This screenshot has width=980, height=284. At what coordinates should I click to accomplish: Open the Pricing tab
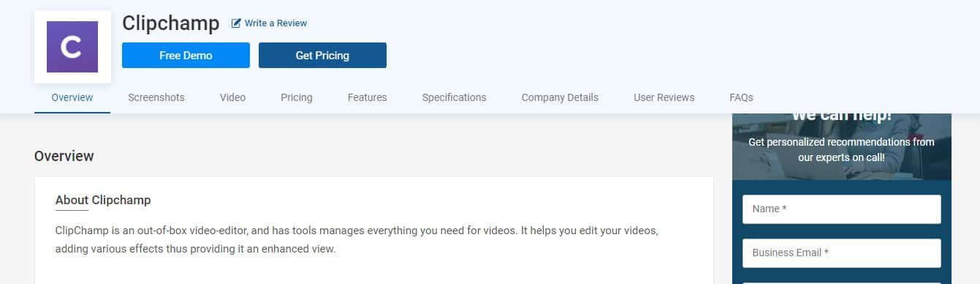click(x=297, y=97)
